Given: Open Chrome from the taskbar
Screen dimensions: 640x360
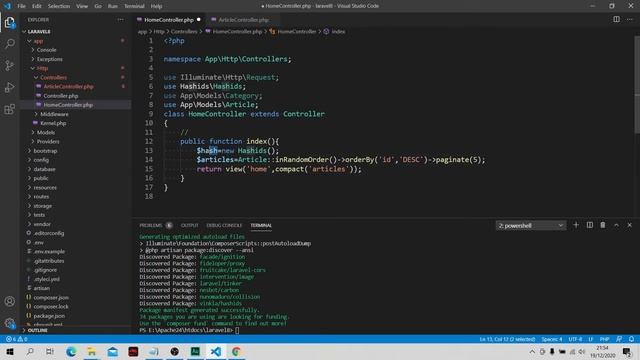Looking at the screenshot, I should pos(236,351).
